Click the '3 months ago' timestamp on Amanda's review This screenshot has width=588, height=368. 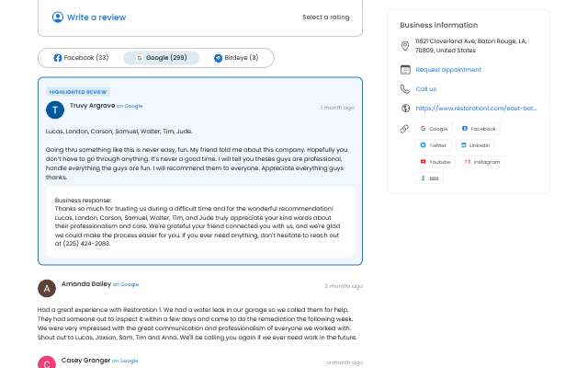point(344,286)
